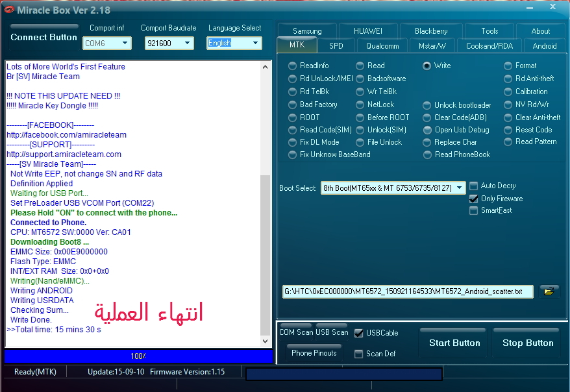Click the log scrollbar down arrow
The width and height of the screenshot is (570, 392).
point(265,341)
